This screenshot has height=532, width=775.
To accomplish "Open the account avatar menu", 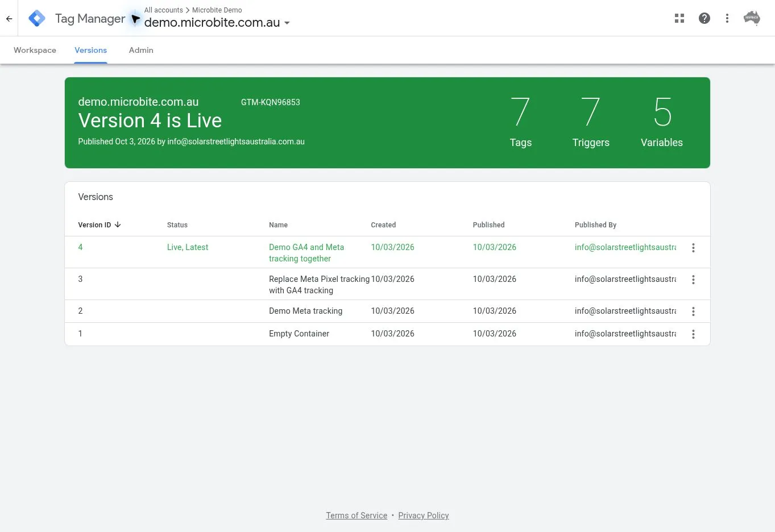I will click(752, 18).
